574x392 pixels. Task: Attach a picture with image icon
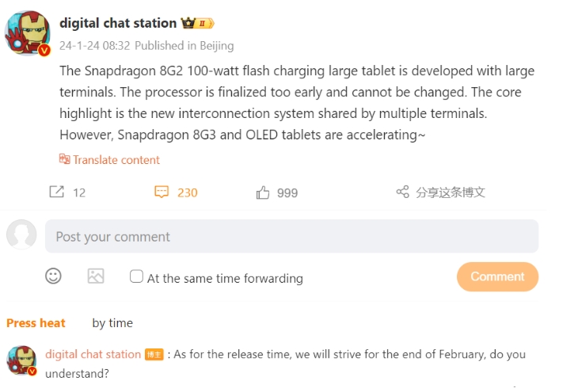96,276
